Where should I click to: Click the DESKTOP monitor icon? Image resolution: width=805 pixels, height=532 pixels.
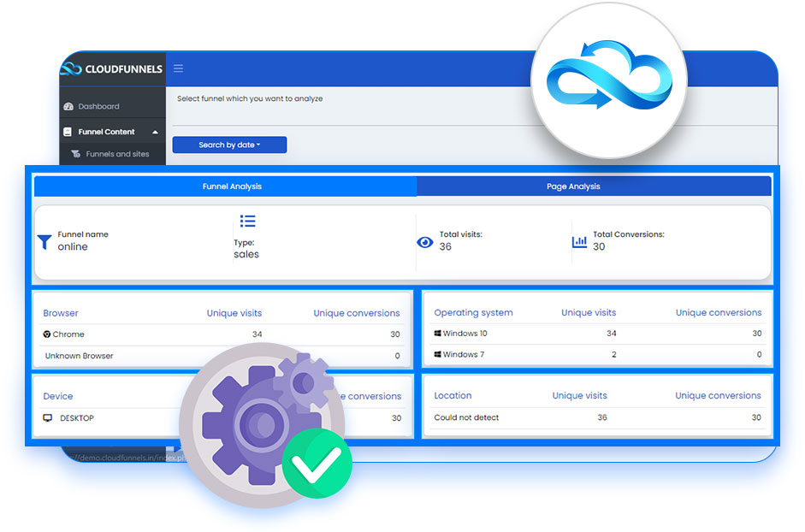pos(48,418)
